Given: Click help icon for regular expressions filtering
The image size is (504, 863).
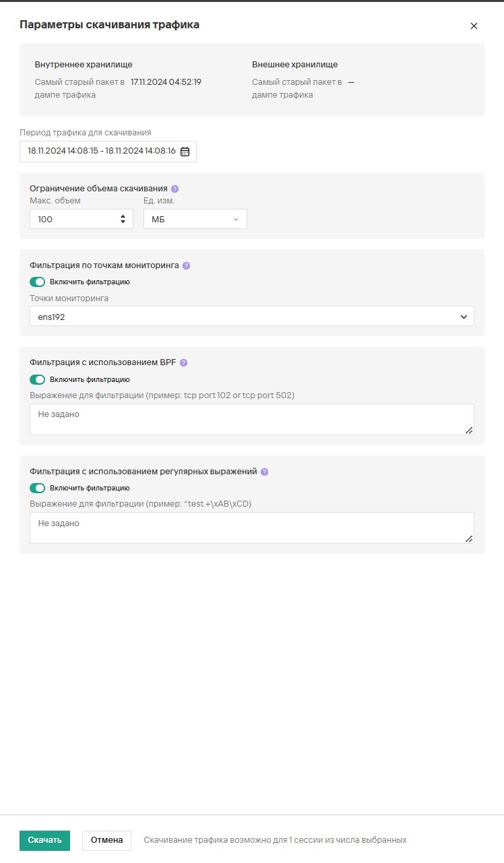Looking at the screenshot, I should click(264, 472).
